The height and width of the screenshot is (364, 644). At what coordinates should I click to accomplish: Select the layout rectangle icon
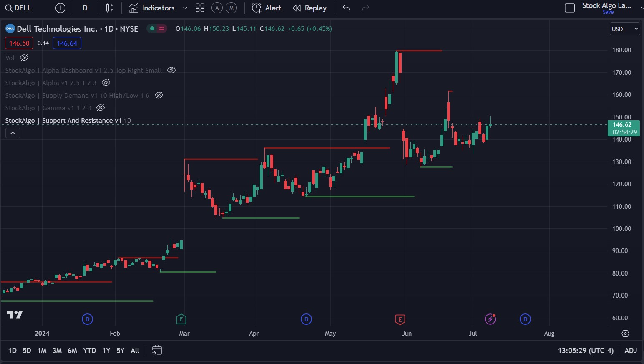tap(570, 8)
